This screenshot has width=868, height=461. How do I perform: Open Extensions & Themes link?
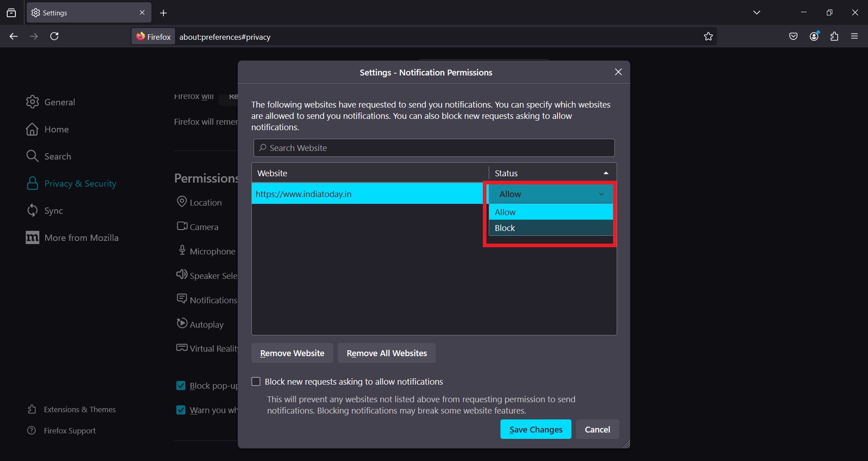pos(71,409)
